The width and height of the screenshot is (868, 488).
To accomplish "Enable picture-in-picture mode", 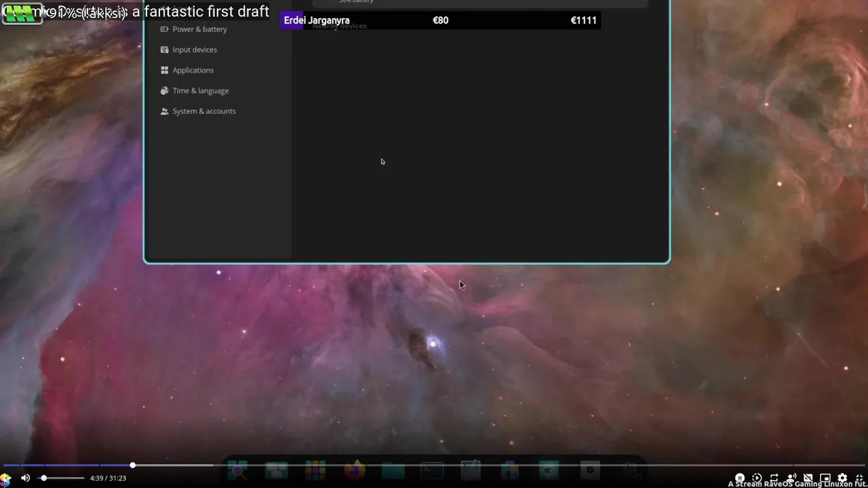I will pos(825,478).
